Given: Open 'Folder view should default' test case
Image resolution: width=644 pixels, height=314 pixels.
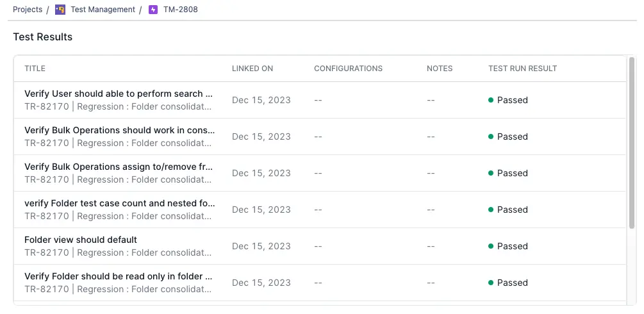Looking at the screenshot, I should (x=81, y=240).
